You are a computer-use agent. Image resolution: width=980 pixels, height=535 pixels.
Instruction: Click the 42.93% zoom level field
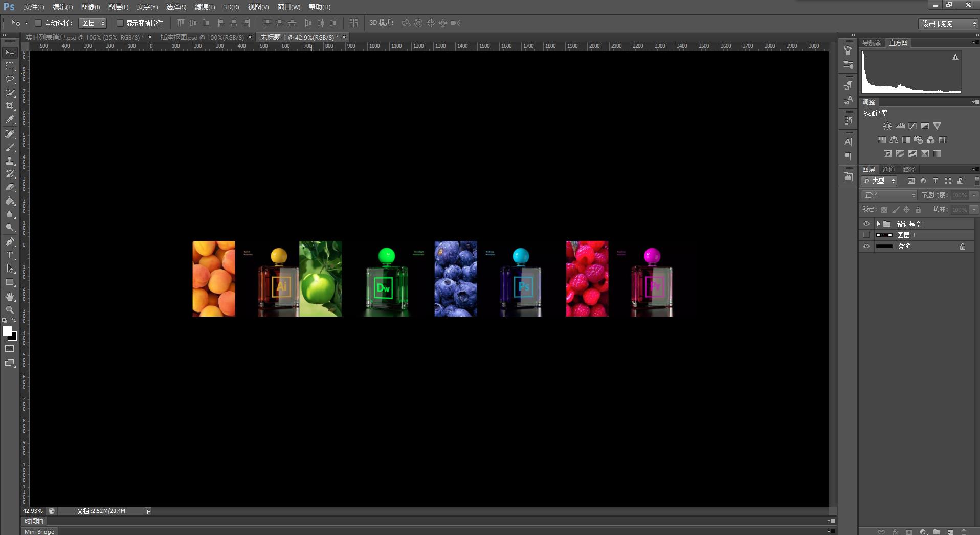(x=33, y=511)
